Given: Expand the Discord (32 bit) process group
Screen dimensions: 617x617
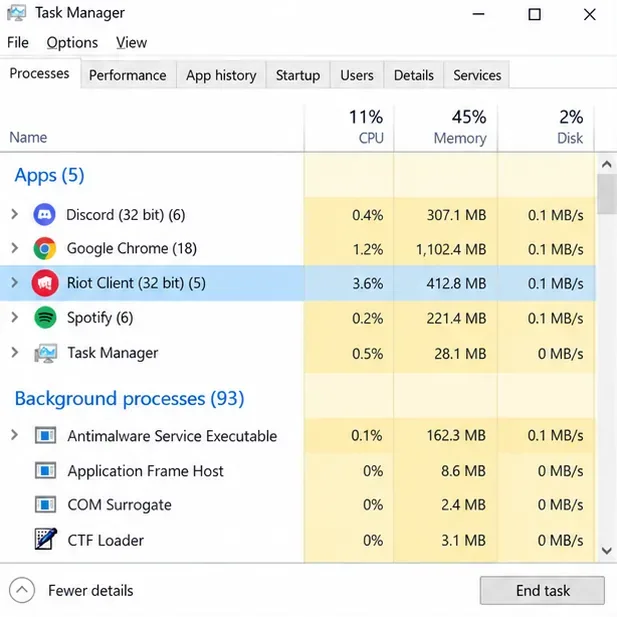Looking at the screenshot, I should 15,214.
